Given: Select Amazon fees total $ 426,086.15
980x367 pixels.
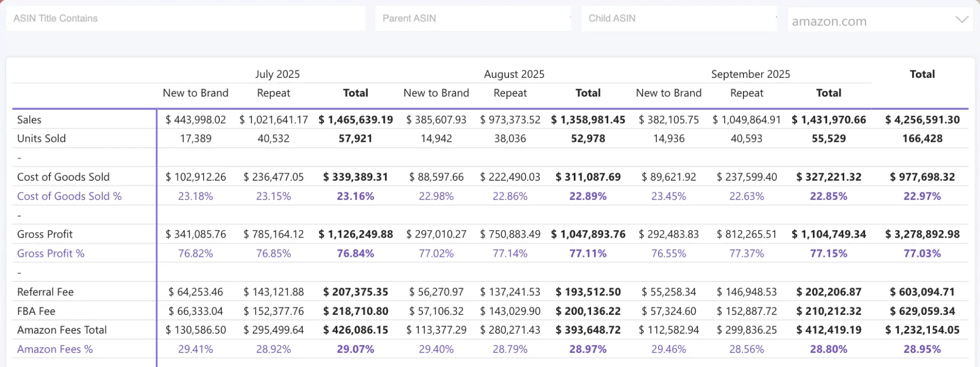Looking at the screenshot, I should pyautogui.click(x=356, y=330).
